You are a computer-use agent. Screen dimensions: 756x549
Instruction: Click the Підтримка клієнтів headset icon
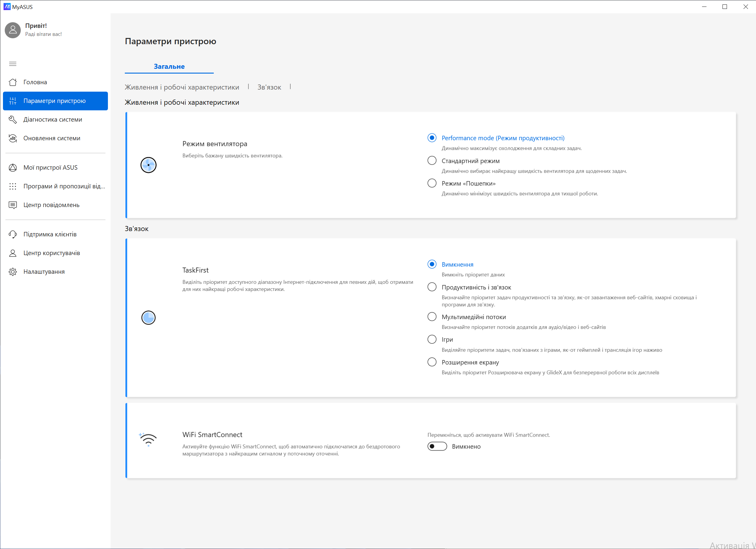[13, 234]
